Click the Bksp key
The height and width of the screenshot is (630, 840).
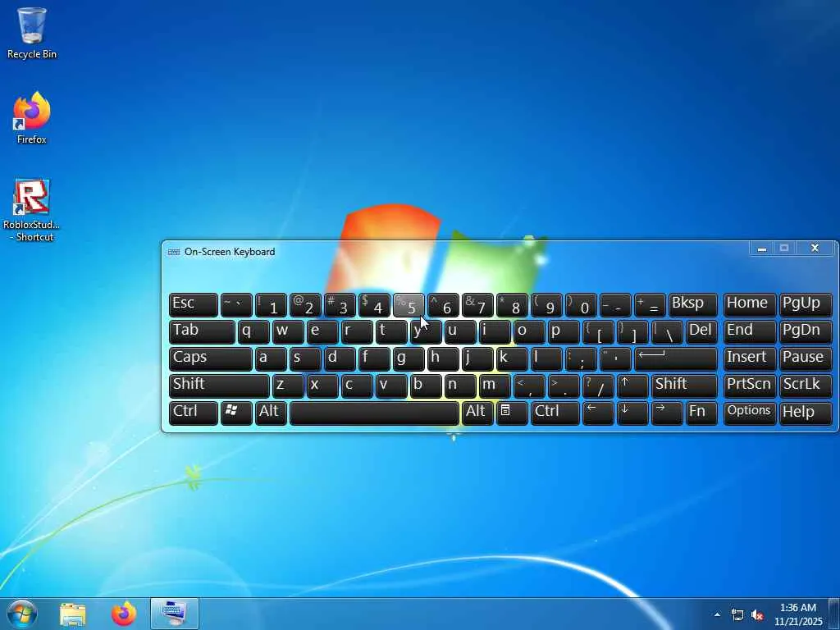(692, 304)
